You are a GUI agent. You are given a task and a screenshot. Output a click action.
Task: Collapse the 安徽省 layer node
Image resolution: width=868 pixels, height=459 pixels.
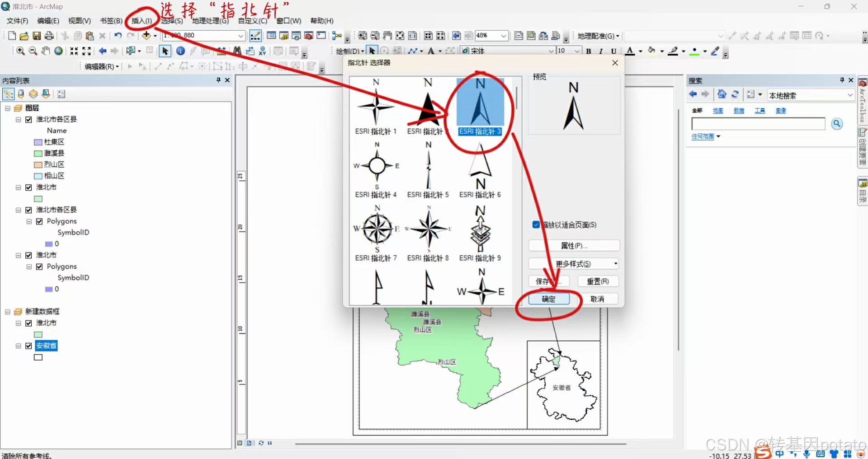18,346
